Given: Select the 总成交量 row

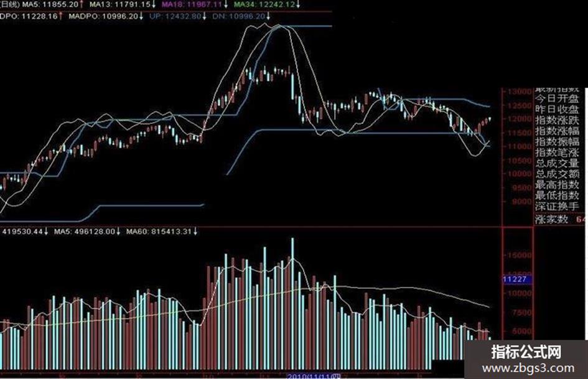Looking at the screenshot, I should pos(558,164).
